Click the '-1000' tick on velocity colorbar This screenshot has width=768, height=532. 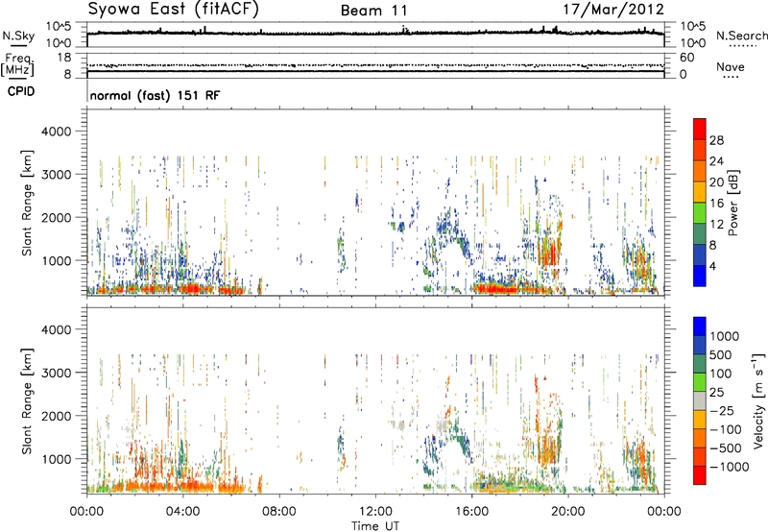click(730, 467)
